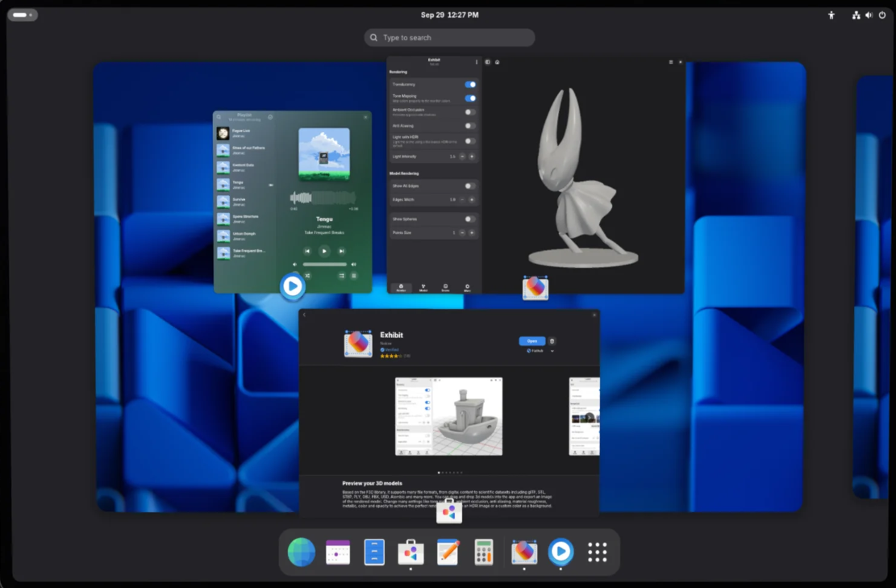Go back in Software window
Image resolution: width=896 pixels, height=588 pixels.
[x=305, y=315]
